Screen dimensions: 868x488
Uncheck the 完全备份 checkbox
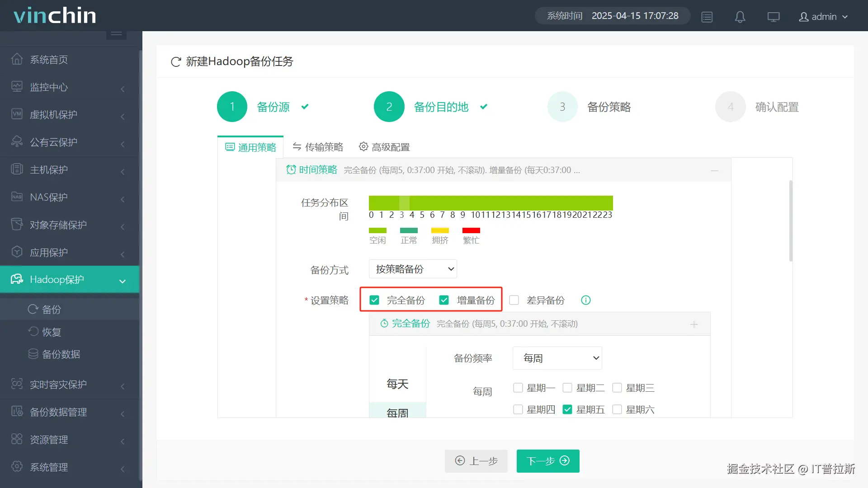point(374,300)
